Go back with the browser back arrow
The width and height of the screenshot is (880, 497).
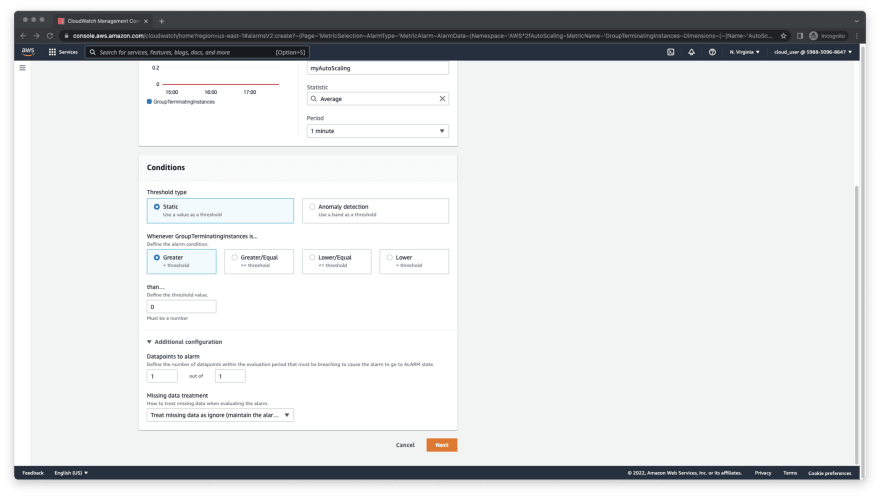(x=23, y=36)
